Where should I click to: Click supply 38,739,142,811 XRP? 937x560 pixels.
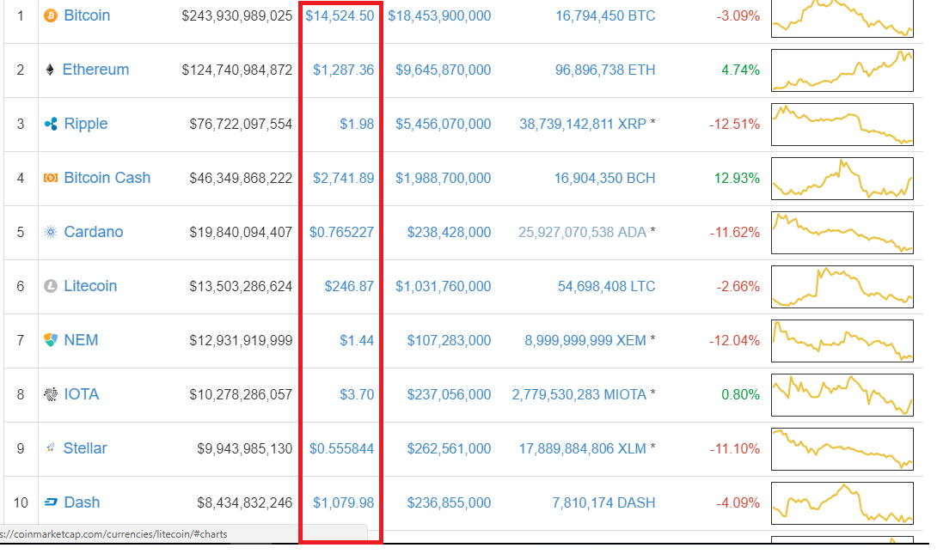(x=583, y=125)
